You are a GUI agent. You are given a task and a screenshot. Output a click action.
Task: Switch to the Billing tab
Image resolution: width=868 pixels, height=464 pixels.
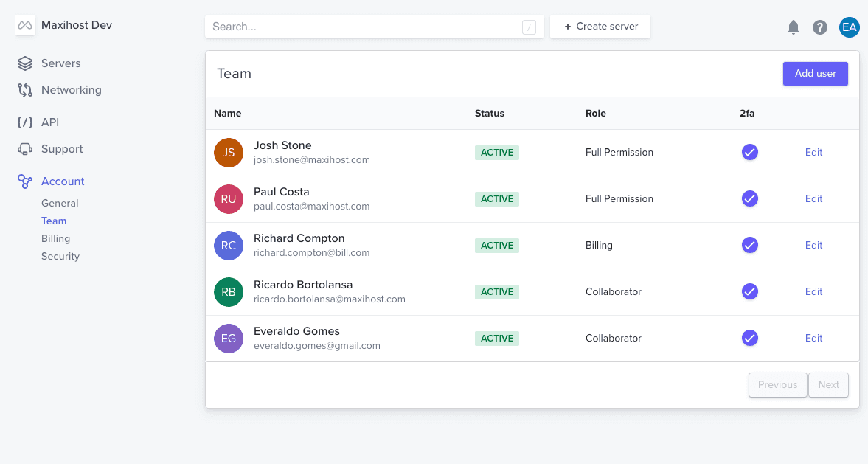point(55,238)
